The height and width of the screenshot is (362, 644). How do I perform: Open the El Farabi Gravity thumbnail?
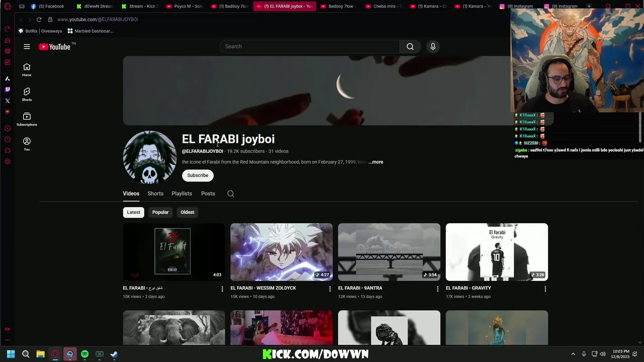point(497,252)
